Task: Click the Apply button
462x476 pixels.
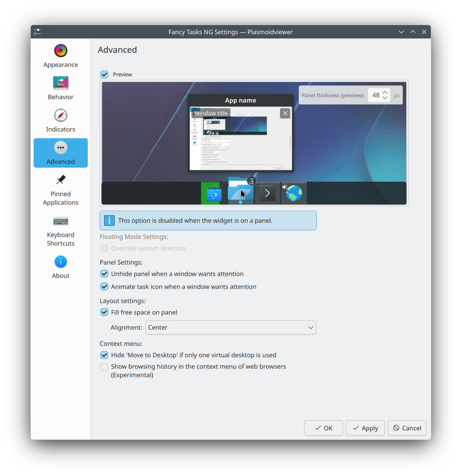Action: click(x=365, y=428)
